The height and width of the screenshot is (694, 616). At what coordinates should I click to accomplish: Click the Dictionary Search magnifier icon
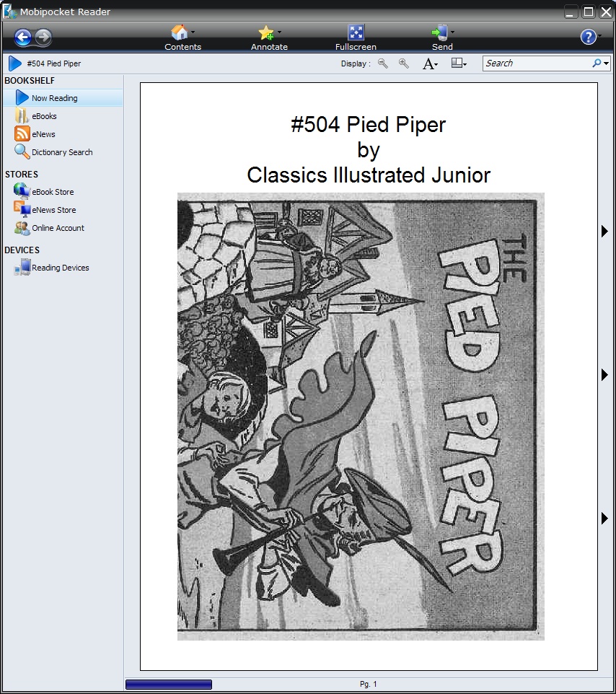click(22, 151)
